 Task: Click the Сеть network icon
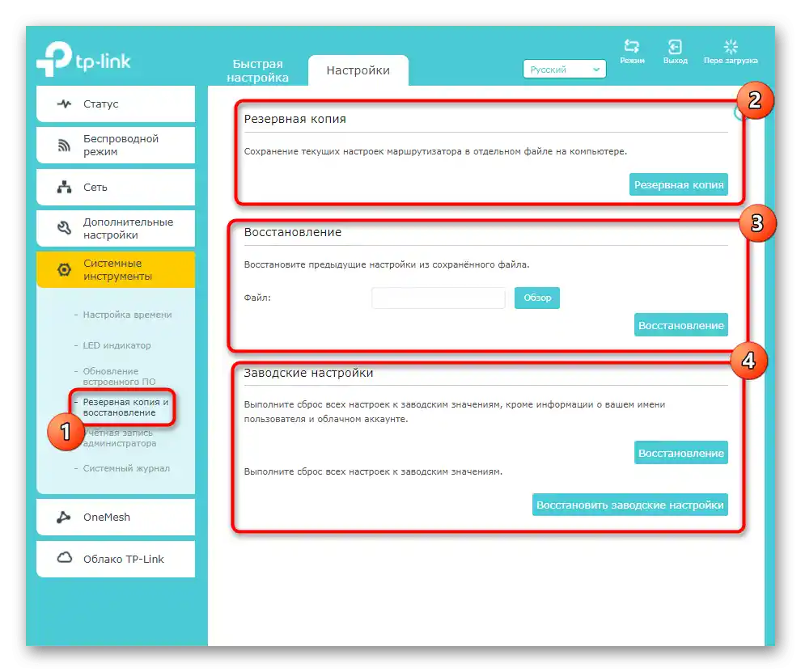point(65,187)
